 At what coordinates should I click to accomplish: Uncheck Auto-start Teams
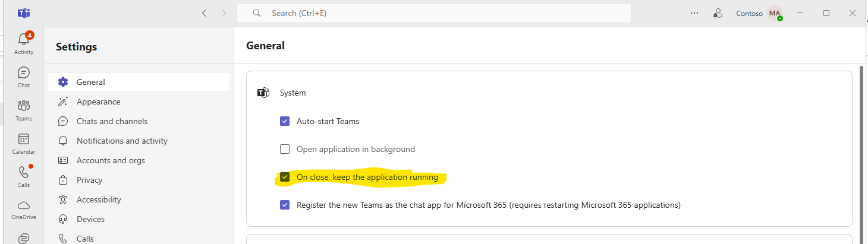pos(285,121)
